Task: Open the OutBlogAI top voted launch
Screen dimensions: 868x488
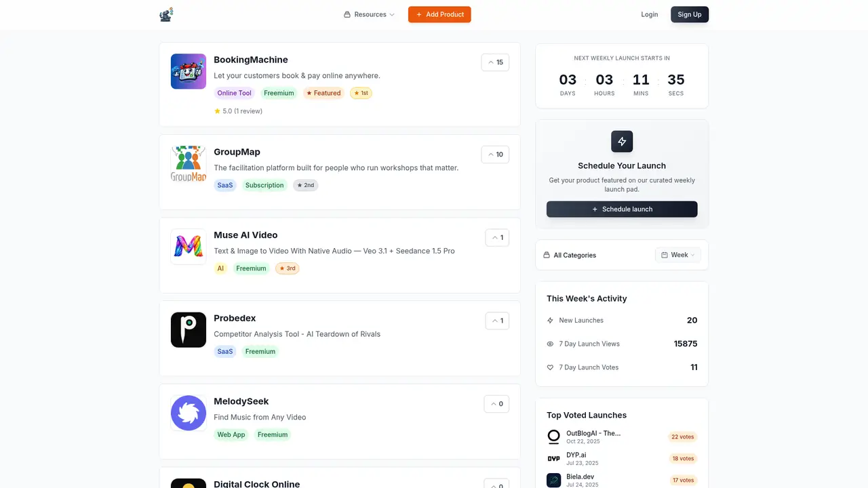Action: coord(593,433)
